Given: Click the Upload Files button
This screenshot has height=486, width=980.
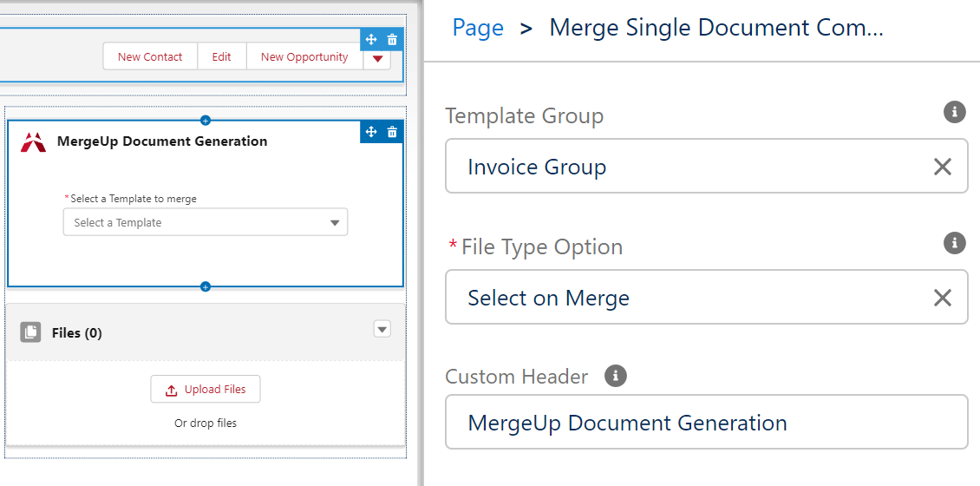Looking at the screenshot, I should [205, 389].
